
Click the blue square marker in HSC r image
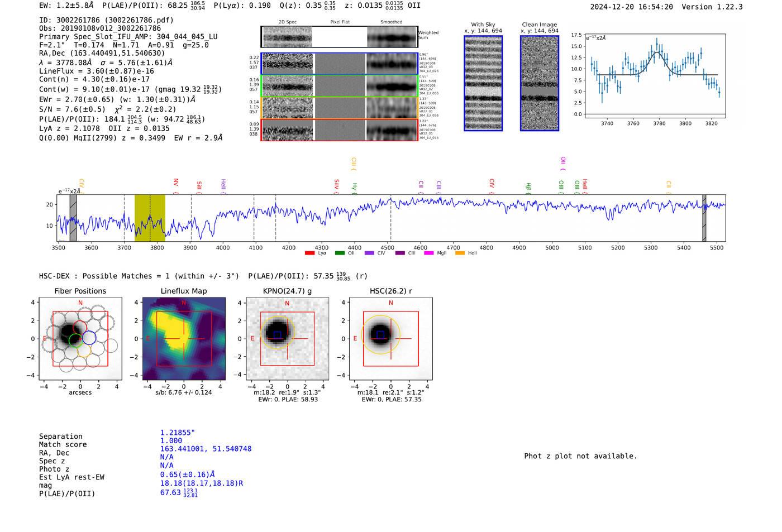380,334
